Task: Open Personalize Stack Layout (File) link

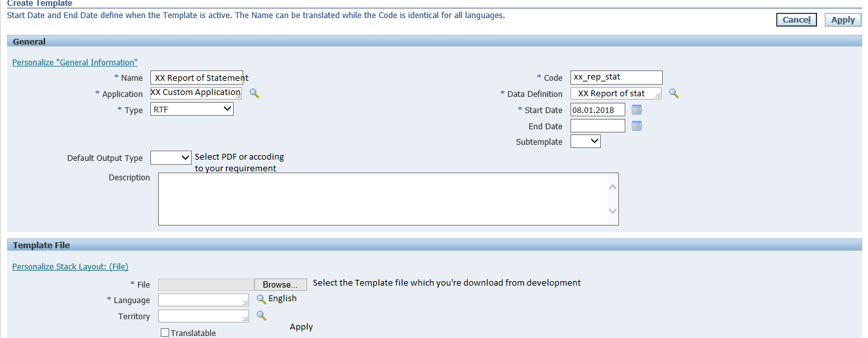Action: pyautogui.click(x=70, y=266)
